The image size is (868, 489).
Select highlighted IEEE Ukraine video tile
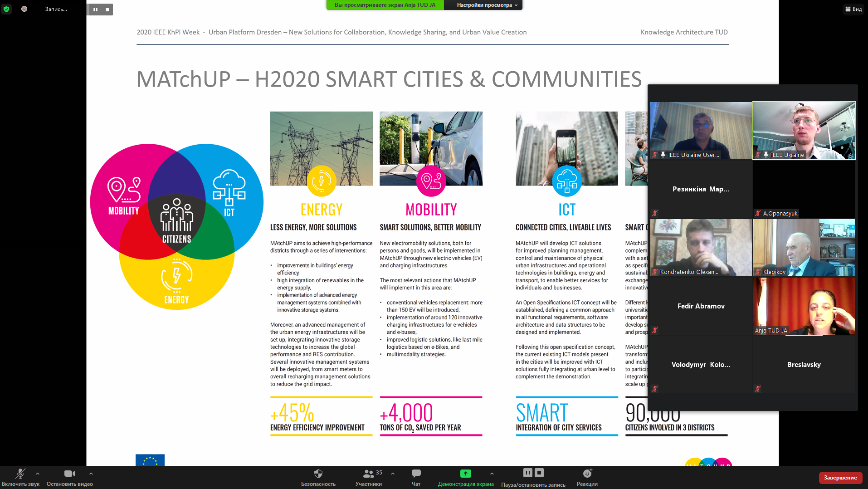[804, 131]
